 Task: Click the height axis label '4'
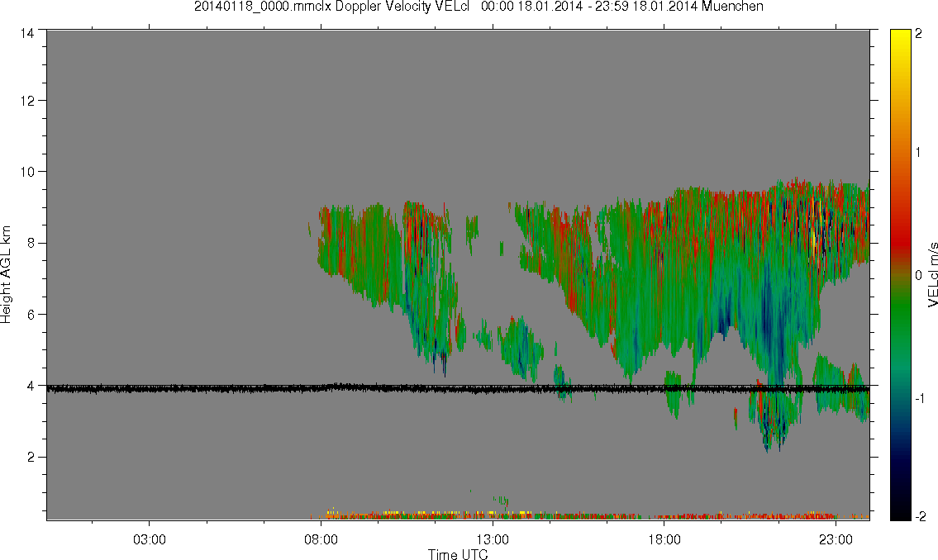coord(31,386)
